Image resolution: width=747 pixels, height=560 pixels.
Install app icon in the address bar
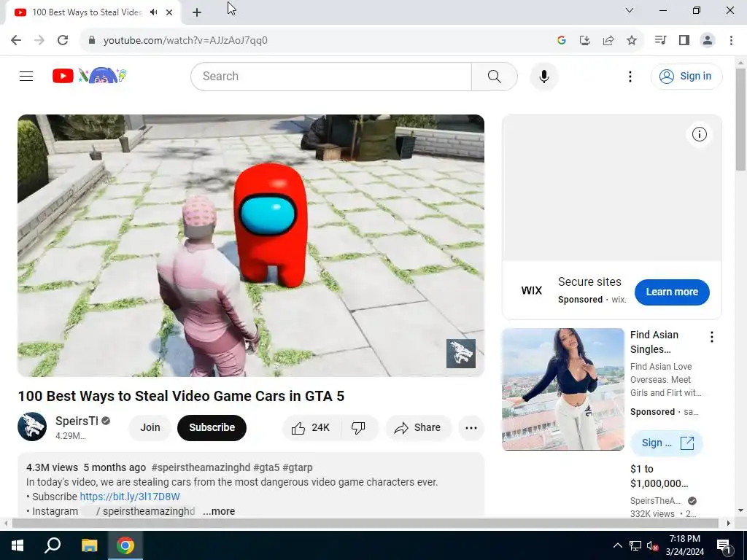point(584,40)
